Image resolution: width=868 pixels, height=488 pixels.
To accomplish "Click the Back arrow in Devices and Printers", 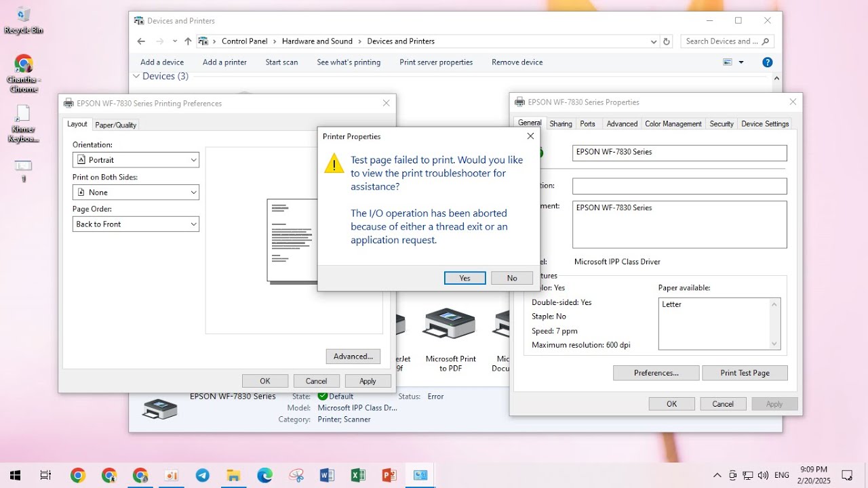I will coord(141,41).
